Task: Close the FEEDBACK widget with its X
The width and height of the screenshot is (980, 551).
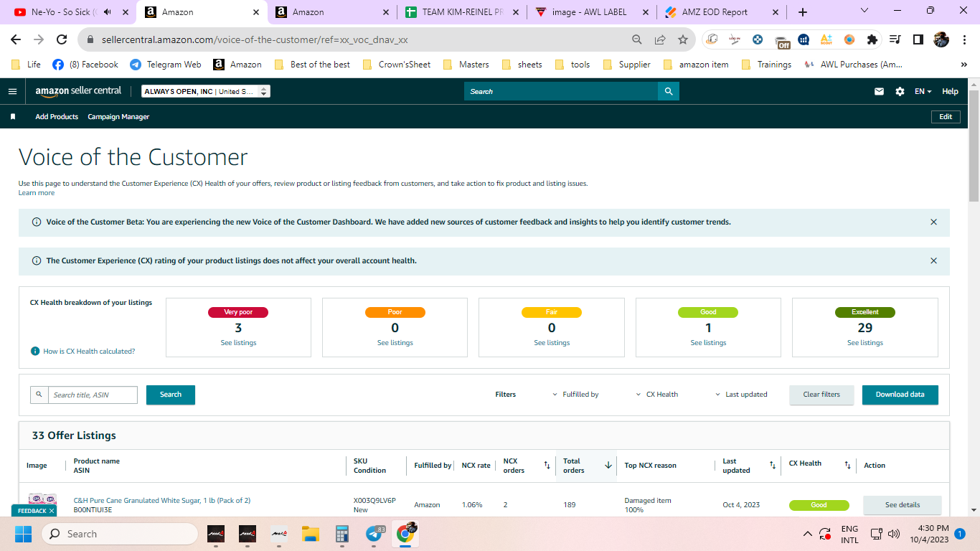Action: coord(52,511)
